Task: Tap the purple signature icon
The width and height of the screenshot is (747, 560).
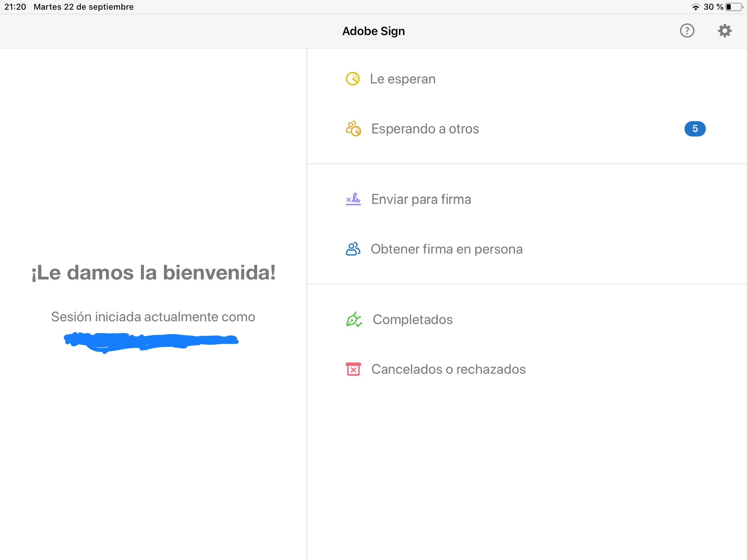Action: (353, 199)
